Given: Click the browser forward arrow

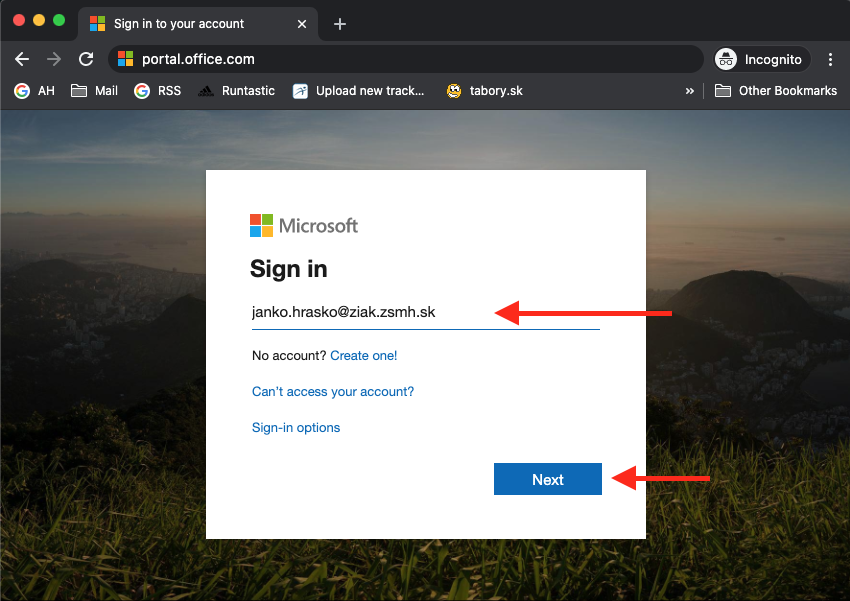Looking at the screenshot, I should coord(54,59).
